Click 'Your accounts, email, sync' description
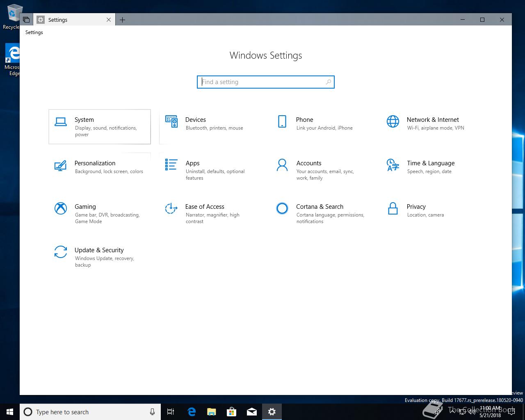Image resolution: width=525 pixels, height=420 pixels. click(325, 175)
